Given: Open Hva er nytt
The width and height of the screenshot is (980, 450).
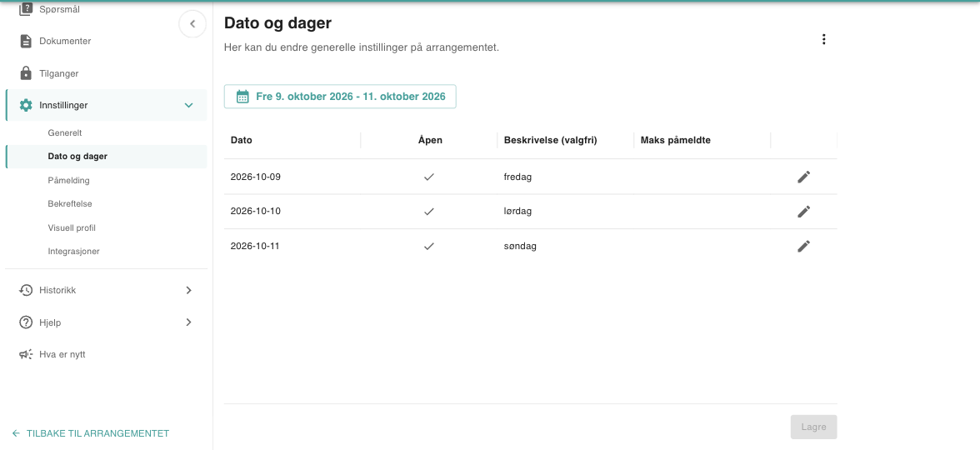Looking at the screenshot, I should [x=106, y=354].
